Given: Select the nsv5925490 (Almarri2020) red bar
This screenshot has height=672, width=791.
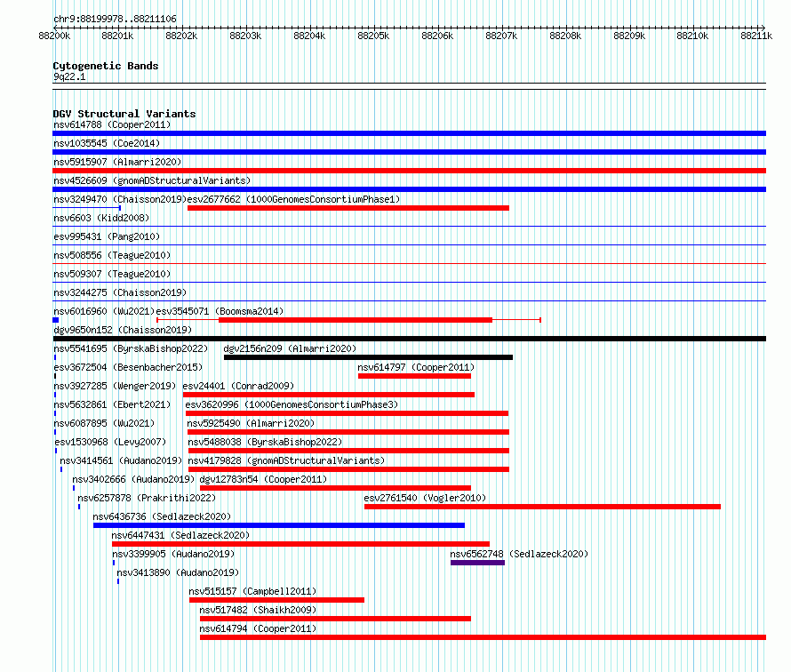Looking at the screenshot, I should [348, 432].
